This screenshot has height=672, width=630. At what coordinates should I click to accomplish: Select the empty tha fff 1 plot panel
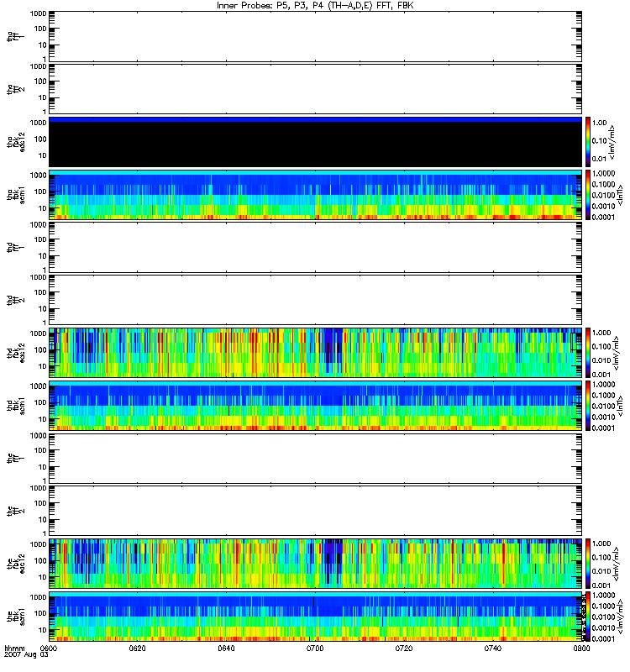pos(315,36)
